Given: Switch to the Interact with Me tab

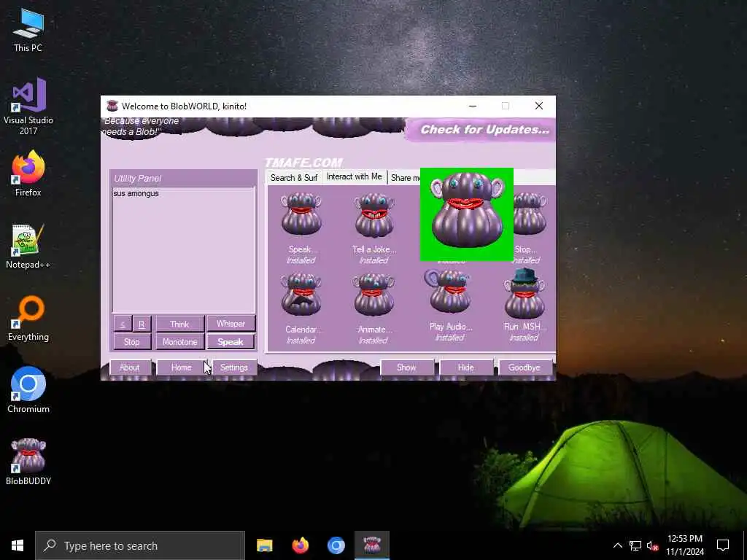Looking at the screenshot, I should pyautogui.click(x=355, y=176).
